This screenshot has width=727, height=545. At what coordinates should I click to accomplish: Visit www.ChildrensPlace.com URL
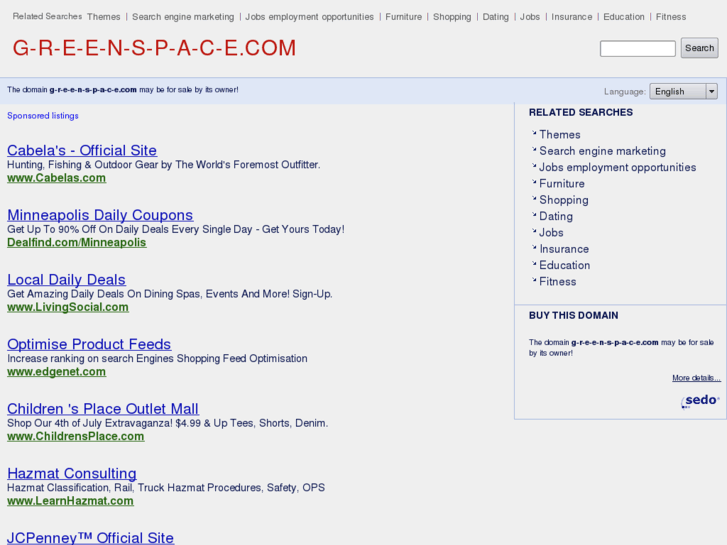pos(76,436)
